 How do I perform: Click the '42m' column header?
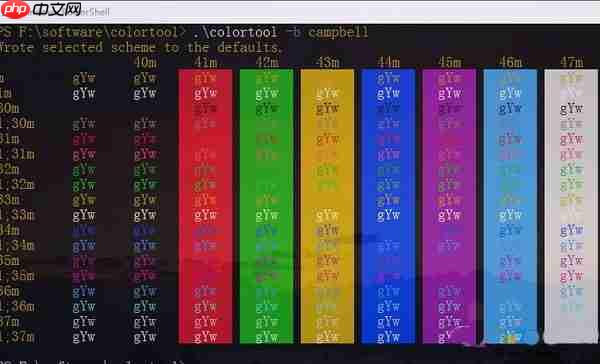[267, 62]
